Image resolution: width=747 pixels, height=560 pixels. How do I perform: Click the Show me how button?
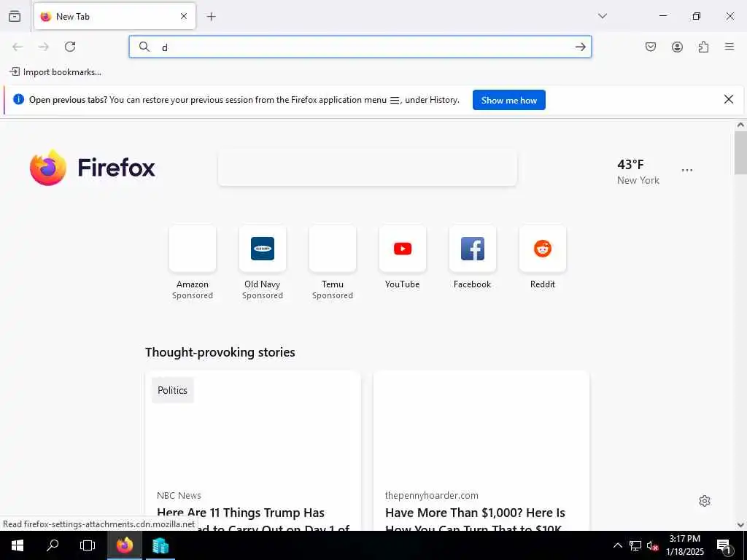coord(508,100)
